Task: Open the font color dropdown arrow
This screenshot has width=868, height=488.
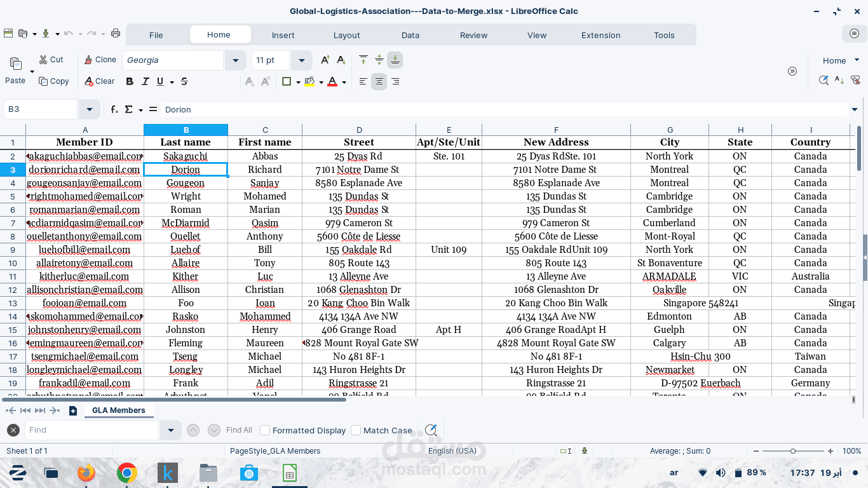Action: tap(344, 82)
